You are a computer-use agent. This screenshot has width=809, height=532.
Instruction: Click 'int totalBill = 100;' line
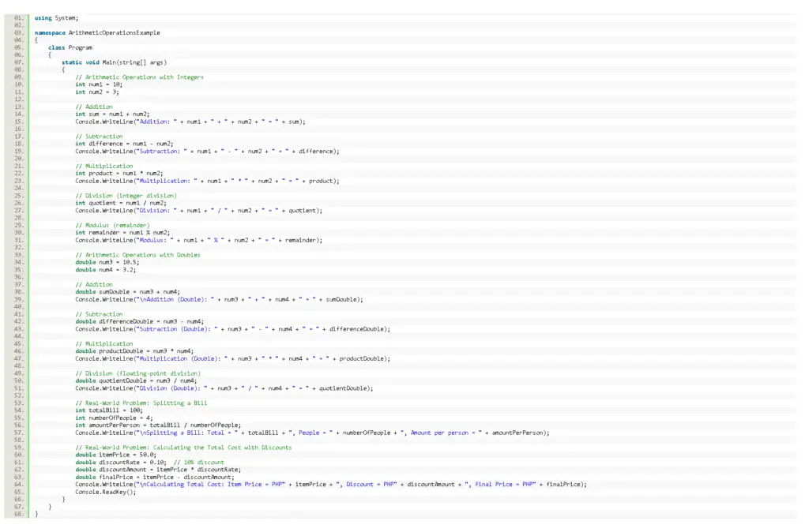(x=109, y=411)
